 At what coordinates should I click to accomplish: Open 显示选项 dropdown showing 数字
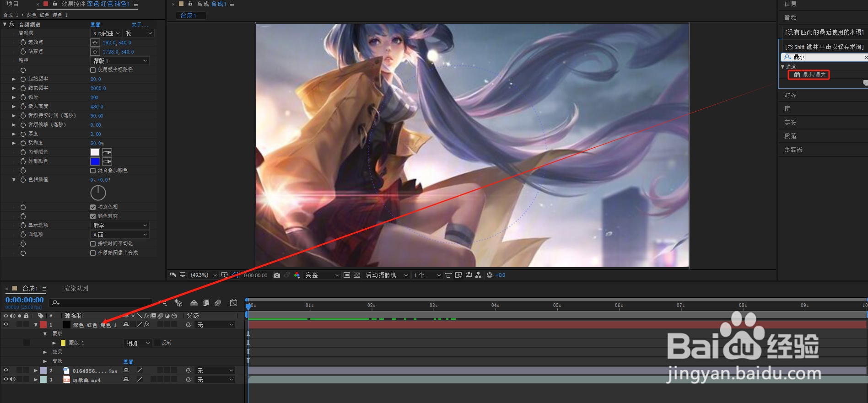click(x=120, y=226)
